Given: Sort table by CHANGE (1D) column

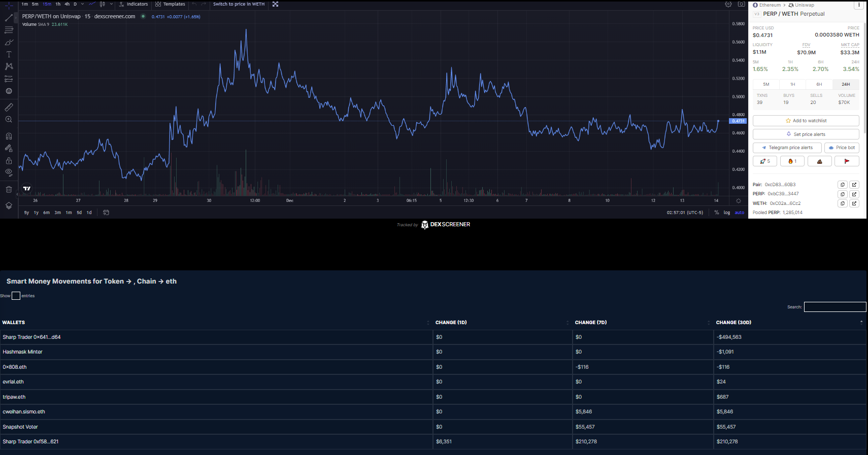Looking at the screenshot, I should coord(503,322).
